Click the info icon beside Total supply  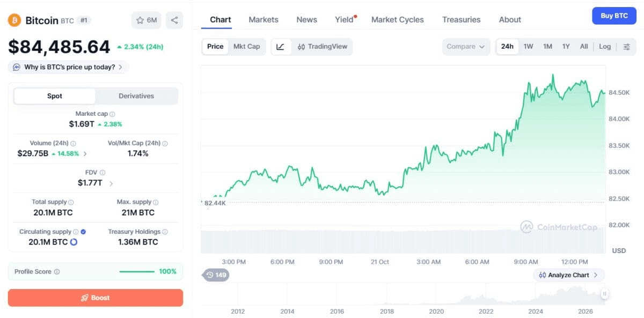(71, 202)
